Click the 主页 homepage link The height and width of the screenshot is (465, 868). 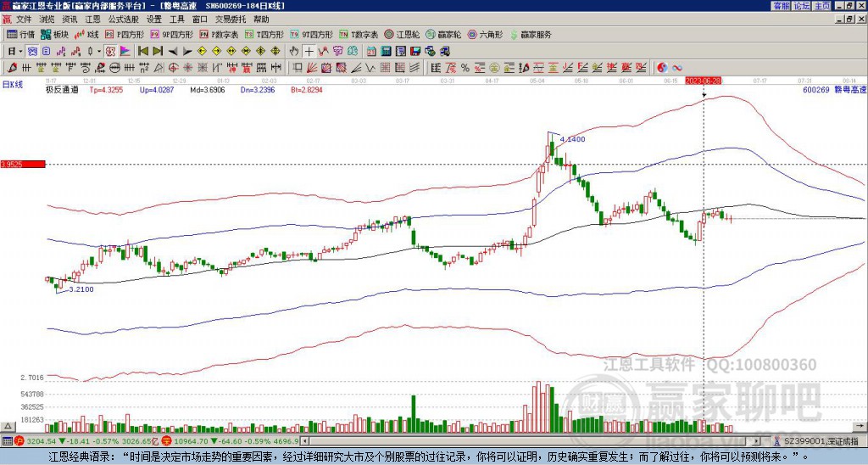coord(822,5)
